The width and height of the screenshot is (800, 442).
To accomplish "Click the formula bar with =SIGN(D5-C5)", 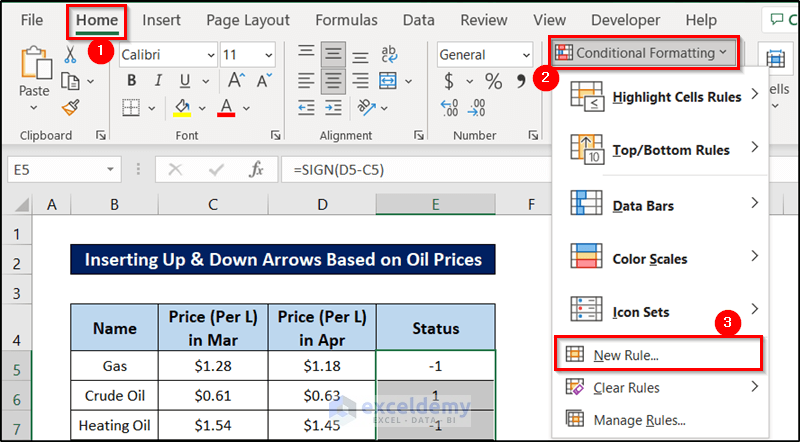I will click(x=416, y=169).
